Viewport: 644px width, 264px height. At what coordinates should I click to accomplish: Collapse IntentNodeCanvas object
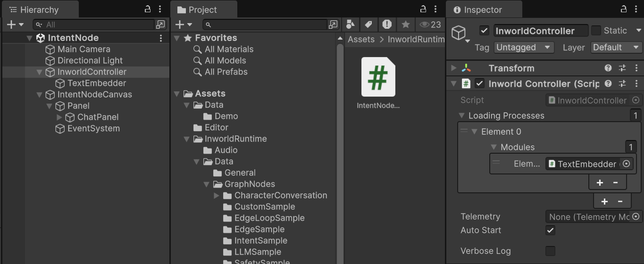point(40,95)
